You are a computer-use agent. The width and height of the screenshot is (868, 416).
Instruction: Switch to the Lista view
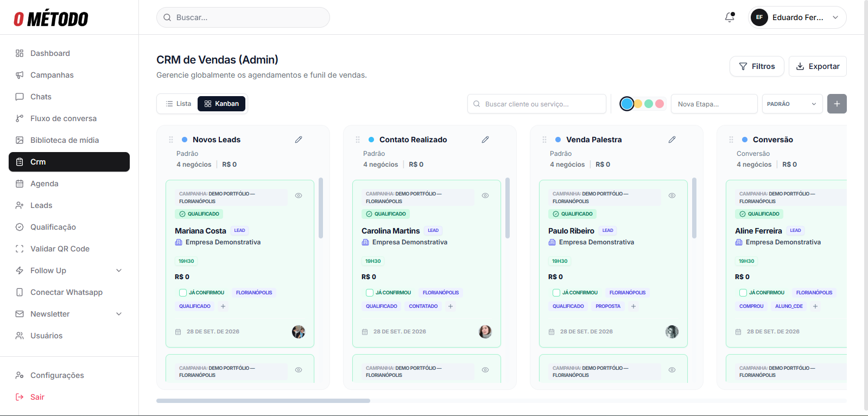click(179, 104)
